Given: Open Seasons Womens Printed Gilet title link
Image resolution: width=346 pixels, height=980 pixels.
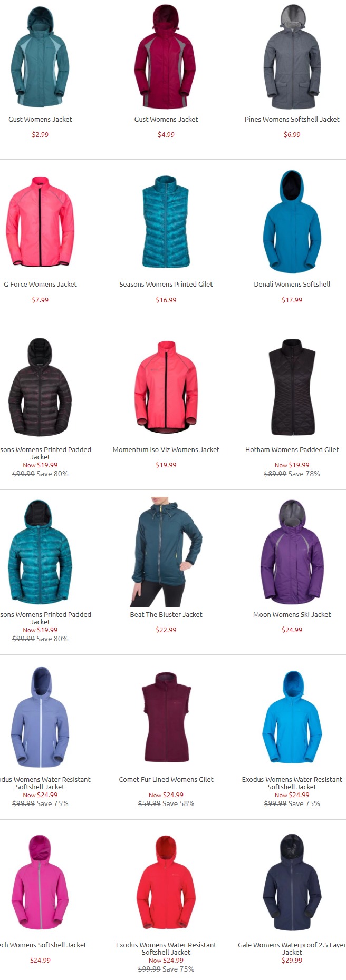Looking at the screenshot, I should coord(166,285).
